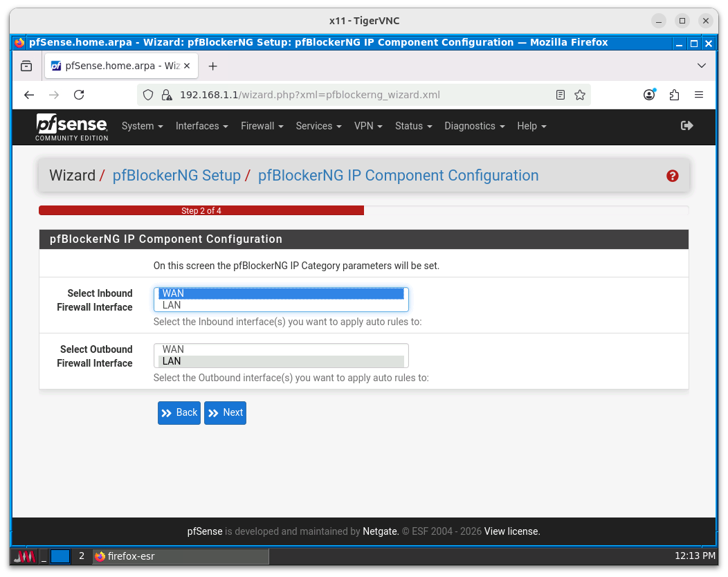728x577 pixels.
Task: Click the pfSense link in footer
Action: click(x=205, y=531)
